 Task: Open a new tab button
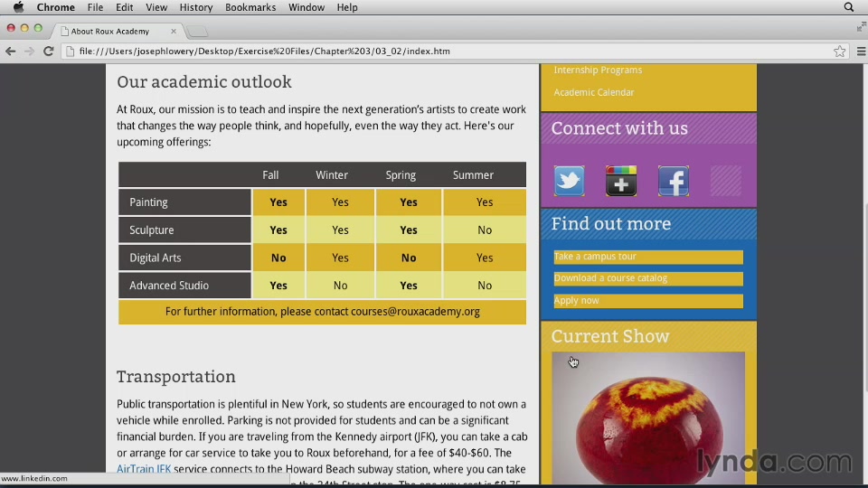pyautogui.click(x=197, y=32)
